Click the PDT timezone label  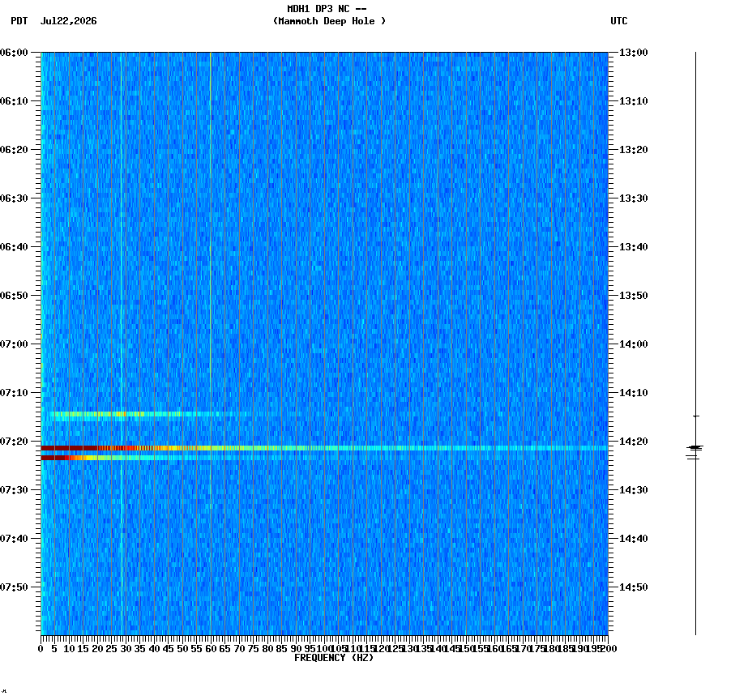tap(19, 21)
